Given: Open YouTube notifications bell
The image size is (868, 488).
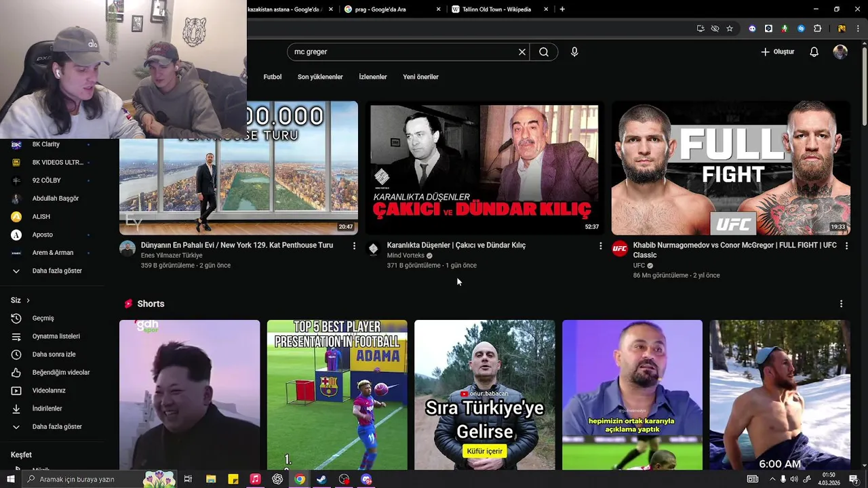Looking at the screenshot, I should click(x=814, y=52).
